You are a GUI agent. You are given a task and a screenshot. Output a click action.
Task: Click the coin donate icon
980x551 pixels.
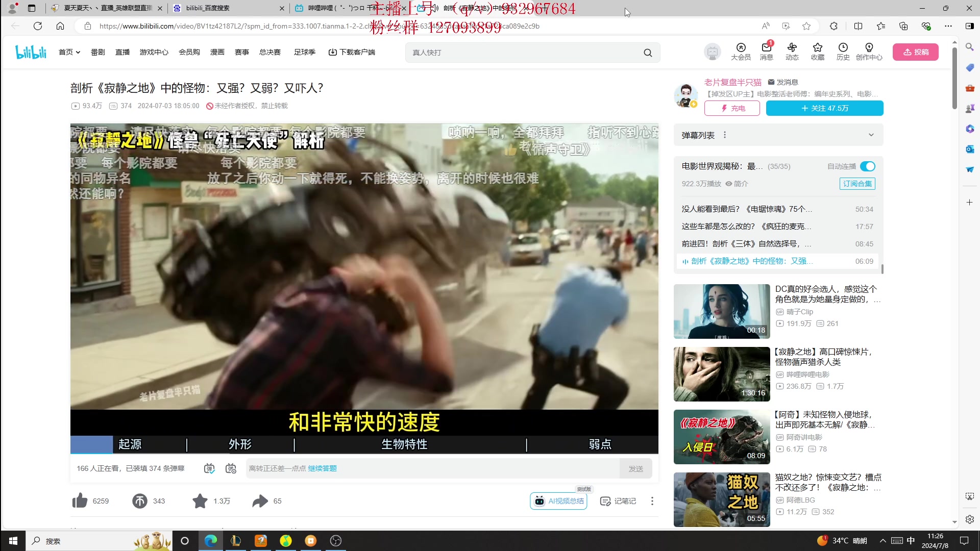(x=139, y=501)
